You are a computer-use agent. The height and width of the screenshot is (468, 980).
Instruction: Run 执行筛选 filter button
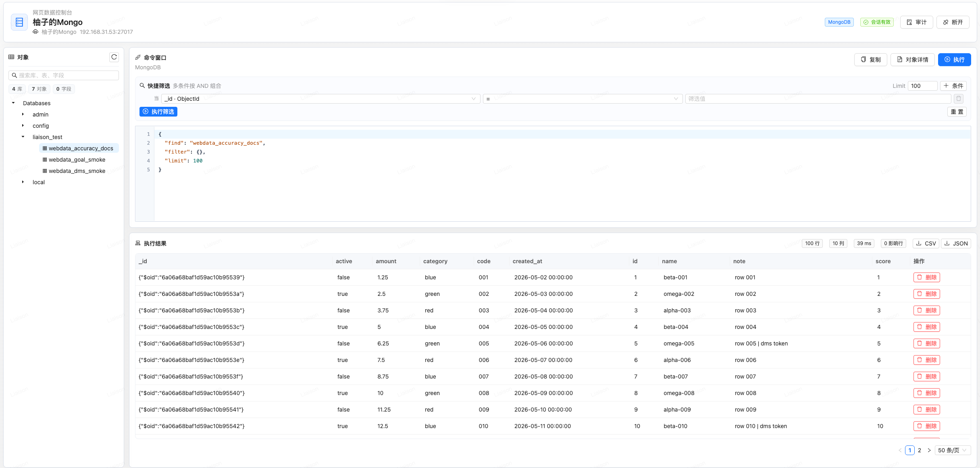click(158, 112)
